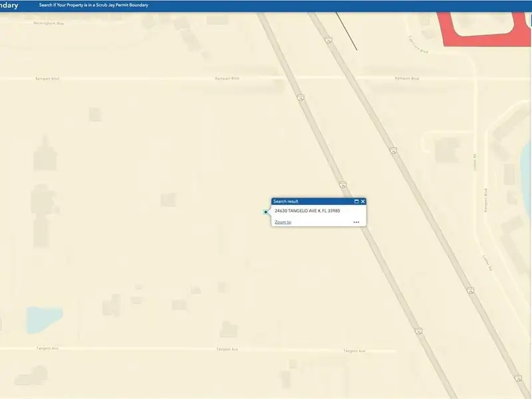Maximize the Search result popup
This screenshot has height=399, width=532.
(356, 201)
